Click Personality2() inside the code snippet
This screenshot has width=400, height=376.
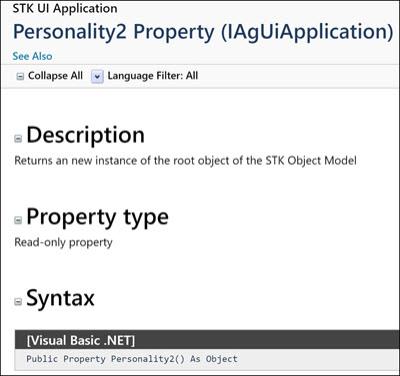tap(147, 359)
